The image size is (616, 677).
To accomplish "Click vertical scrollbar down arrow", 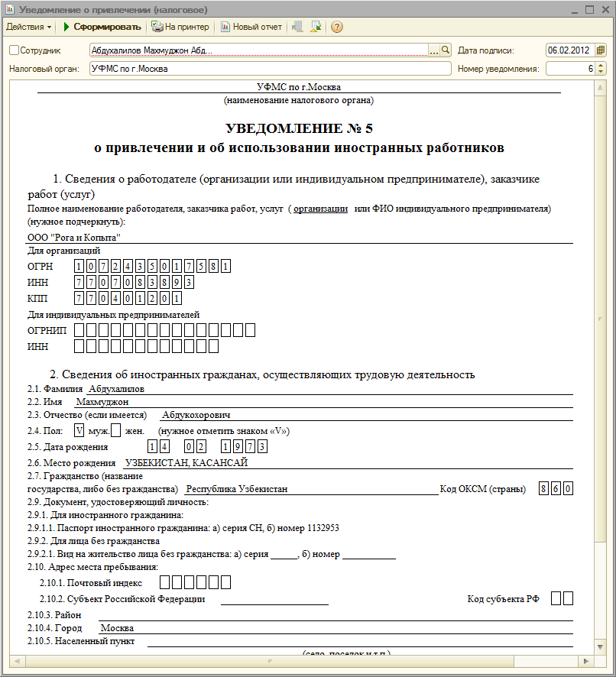I will pos(600,646).
